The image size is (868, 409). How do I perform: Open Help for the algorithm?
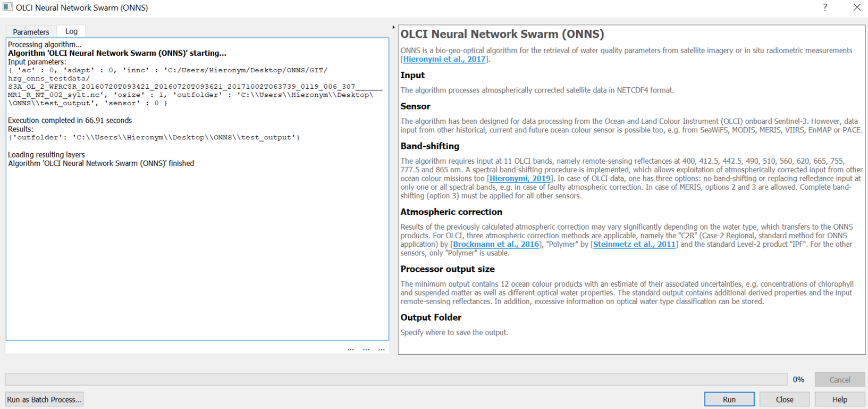pyautogui.click(x=839, y=399)
